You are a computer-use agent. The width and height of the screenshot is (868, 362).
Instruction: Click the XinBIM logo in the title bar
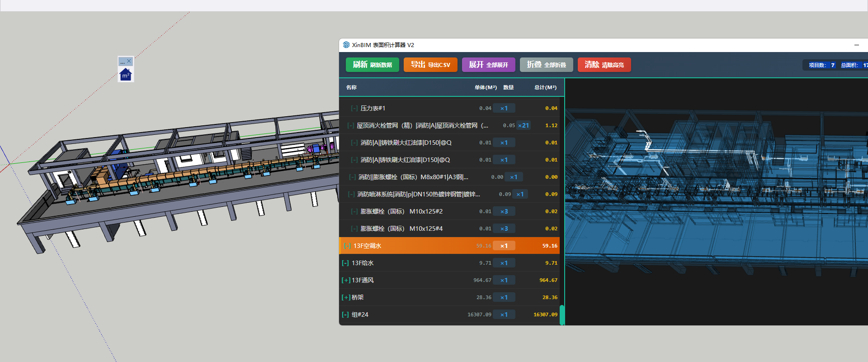click(346, 45)
